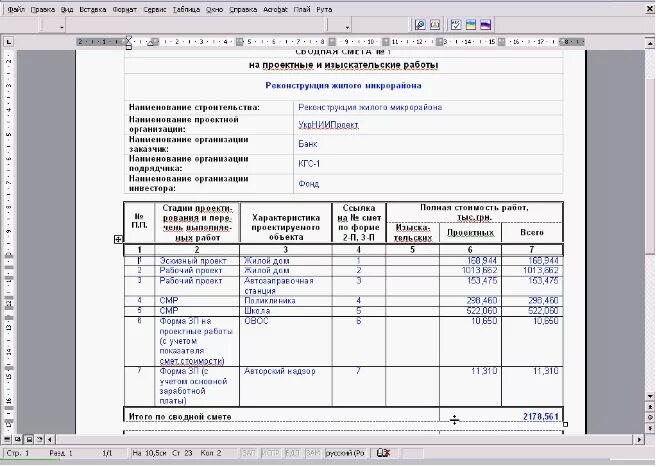Expand the second toolbar dropdown arrow
This screenshot has height=467, width=656.
(347, 27)
